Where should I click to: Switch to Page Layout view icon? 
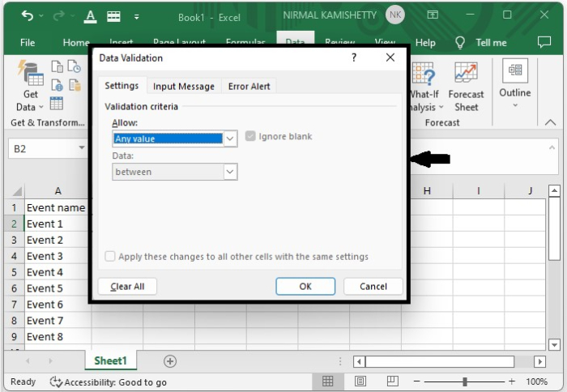click(360, 381)
